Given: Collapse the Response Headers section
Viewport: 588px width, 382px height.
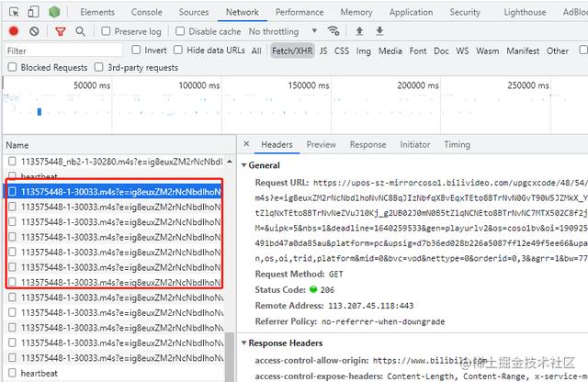Looking at the screenshot, I should click(244, 343).
